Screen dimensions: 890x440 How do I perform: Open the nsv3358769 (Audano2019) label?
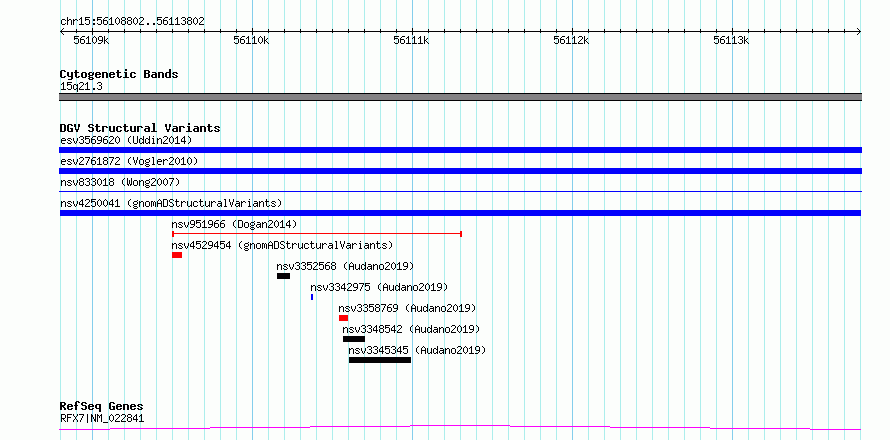coord(407,308)
